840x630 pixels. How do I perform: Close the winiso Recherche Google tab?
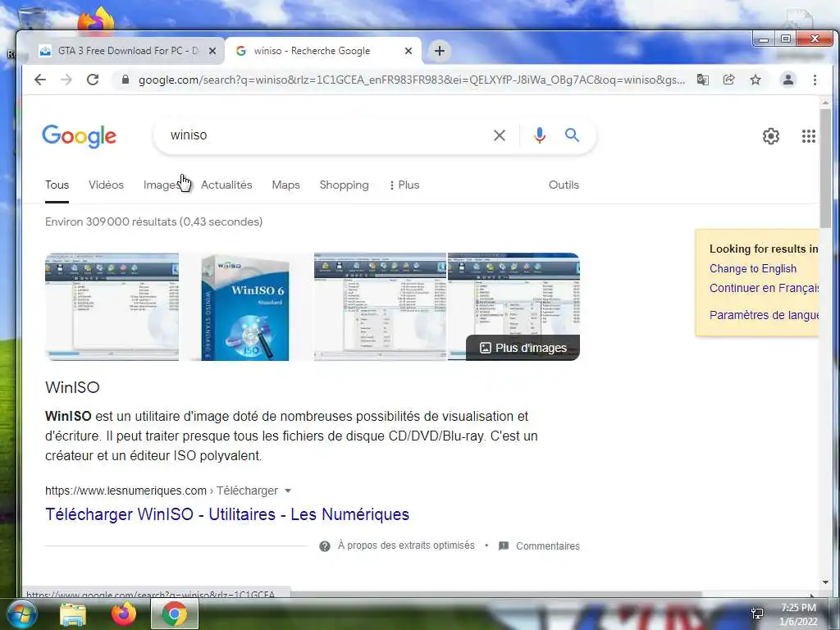(x=409, y=51)
